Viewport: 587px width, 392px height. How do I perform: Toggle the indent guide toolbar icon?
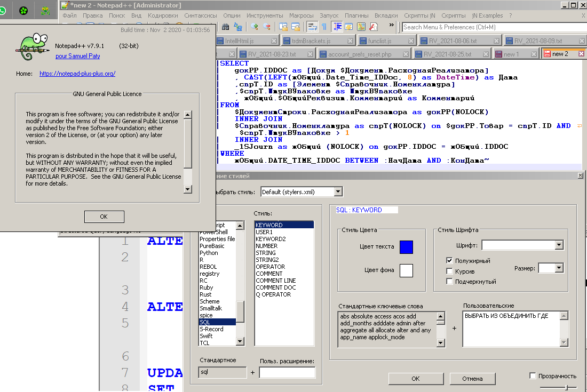click(337, 27)
